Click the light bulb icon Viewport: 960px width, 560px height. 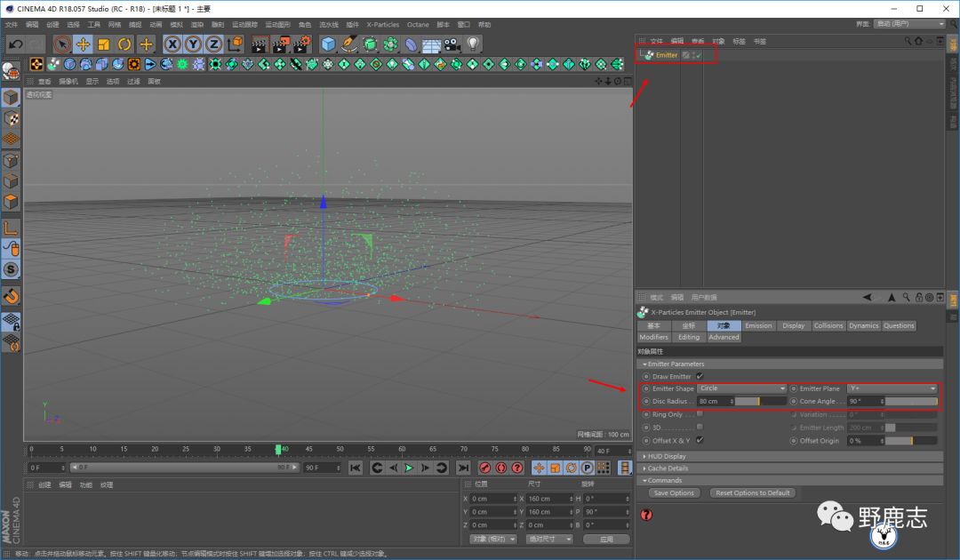[474, 44]
